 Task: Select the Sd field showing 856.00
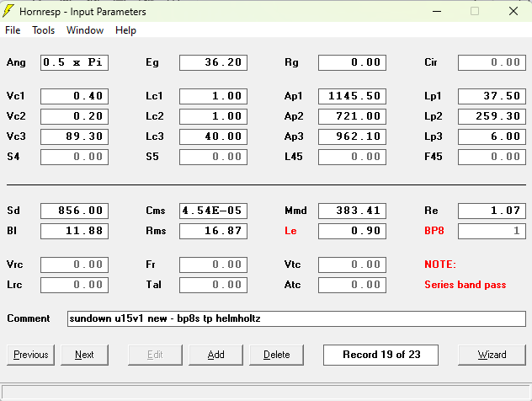click(x=74, y=211)
